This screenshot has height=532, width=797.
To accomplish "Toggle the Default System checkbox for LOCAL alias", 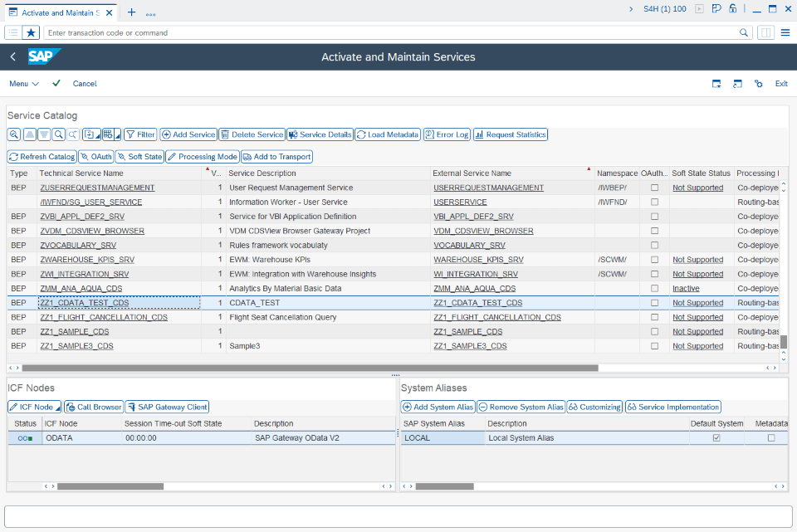I will tap(717, 437).
